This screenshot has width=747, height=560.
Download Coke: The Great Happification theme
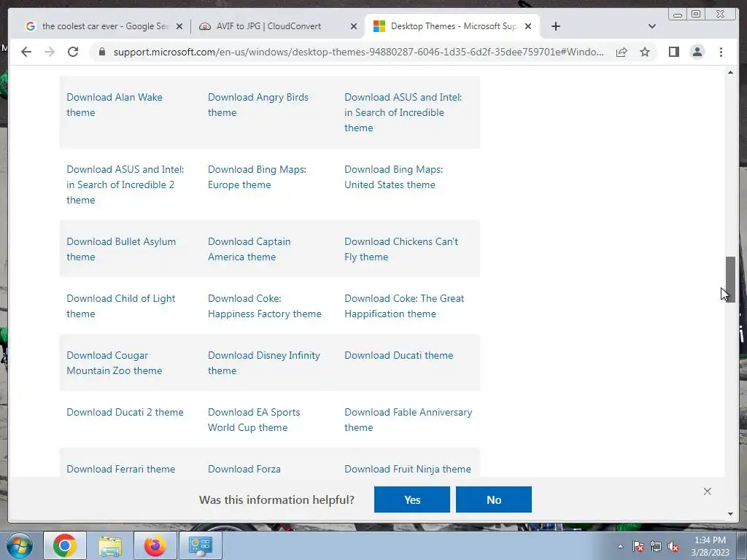click(404, 306)
